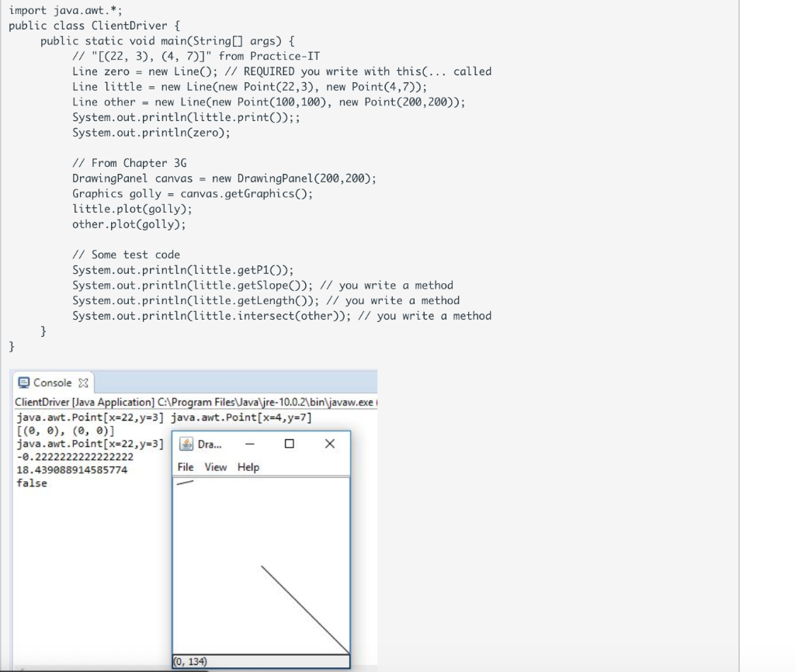Click the Java coffee cup icon on DrawingPanel titlebar
The width and height of the screenshot is (795, 672).
click(188, 444)
